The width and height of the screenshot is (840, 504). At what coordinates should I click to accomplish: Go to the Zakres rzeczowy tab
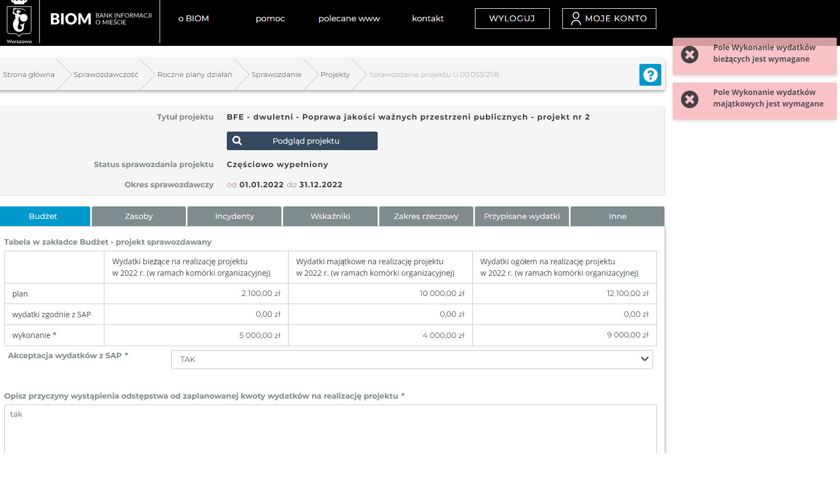click(426, 216)
